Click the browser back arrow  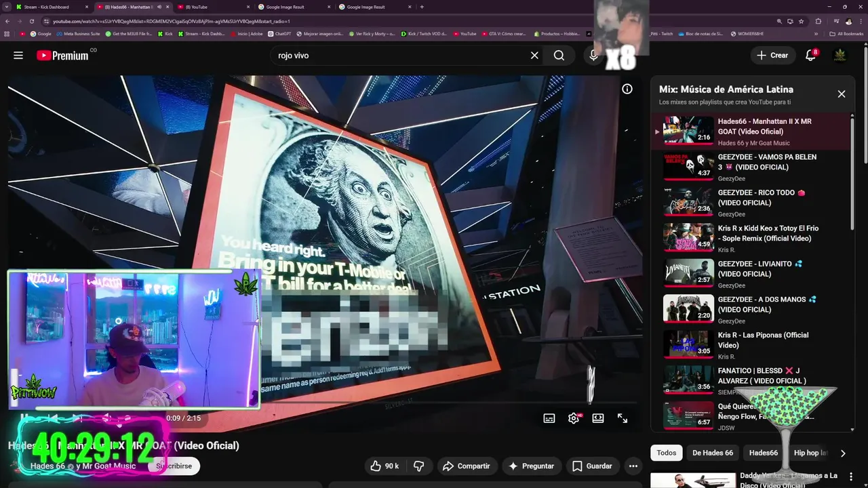tap(7, 21)
